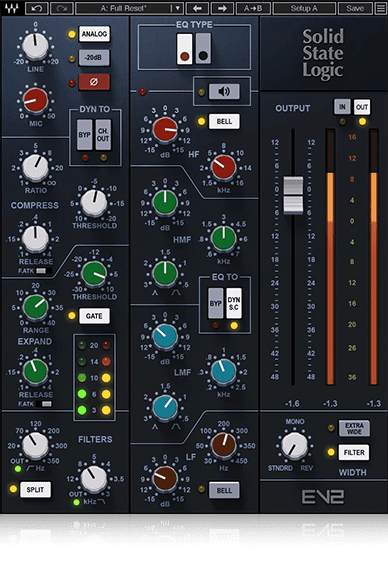Switch the Setup A button
The height and width of the screenshot is (580, 388).
pyautogui.click(x=304, y=8)
